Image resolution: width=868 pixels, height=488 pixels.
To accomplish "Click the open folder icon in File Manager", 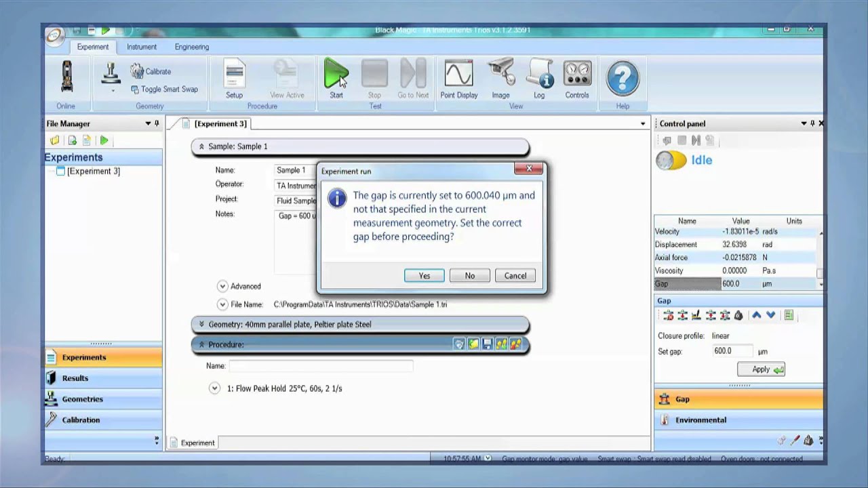I will [55, 140].
